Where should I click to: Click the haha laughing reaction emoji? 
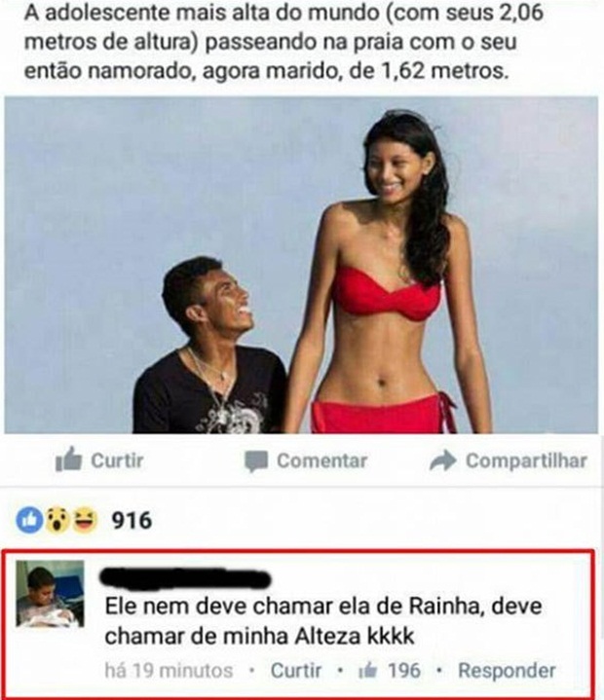(x=85, y=520)
